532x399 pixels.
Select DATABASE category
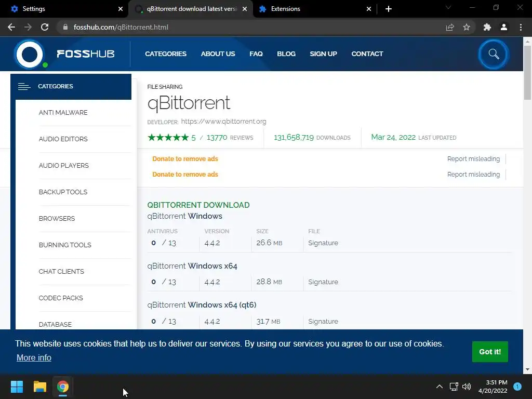[x=55, y=324]
